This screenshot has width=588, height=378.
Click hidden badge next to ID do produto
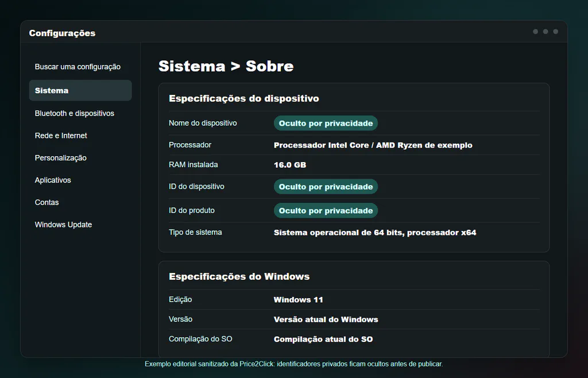[326, 211]
